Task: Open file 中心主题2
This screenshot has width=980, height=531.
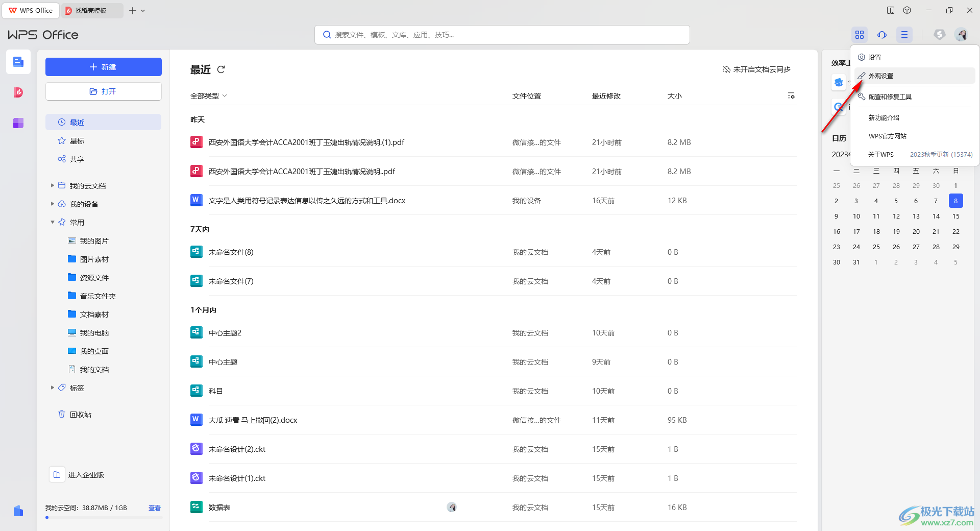Action: tap(225, 333)
